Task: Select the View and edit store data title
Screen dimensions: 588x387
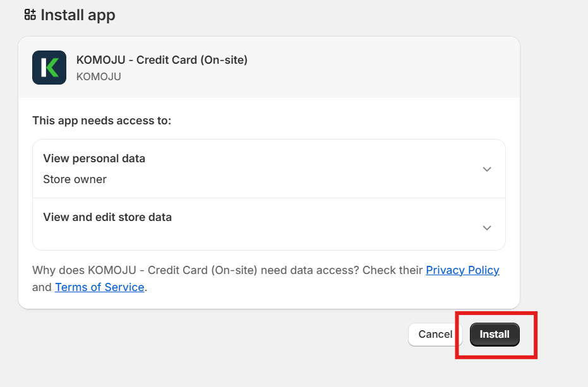Action: (x=107, y=217)
